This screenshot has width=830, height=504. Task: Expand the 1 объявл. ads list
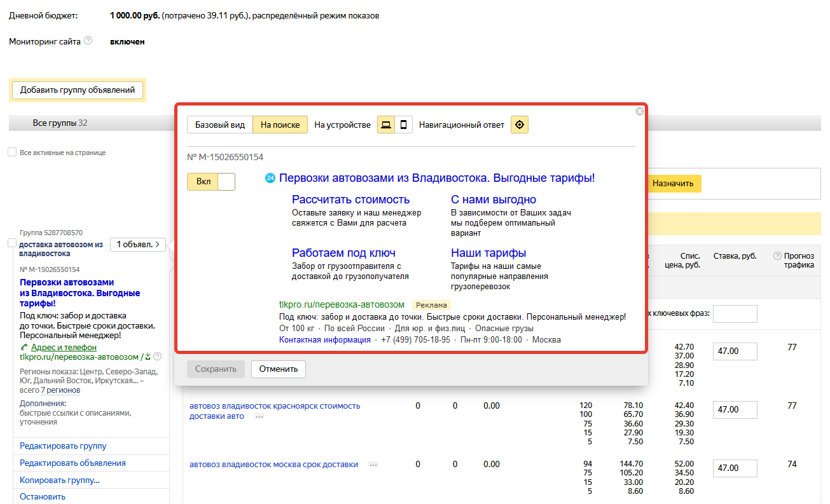[x=138, y=244]
